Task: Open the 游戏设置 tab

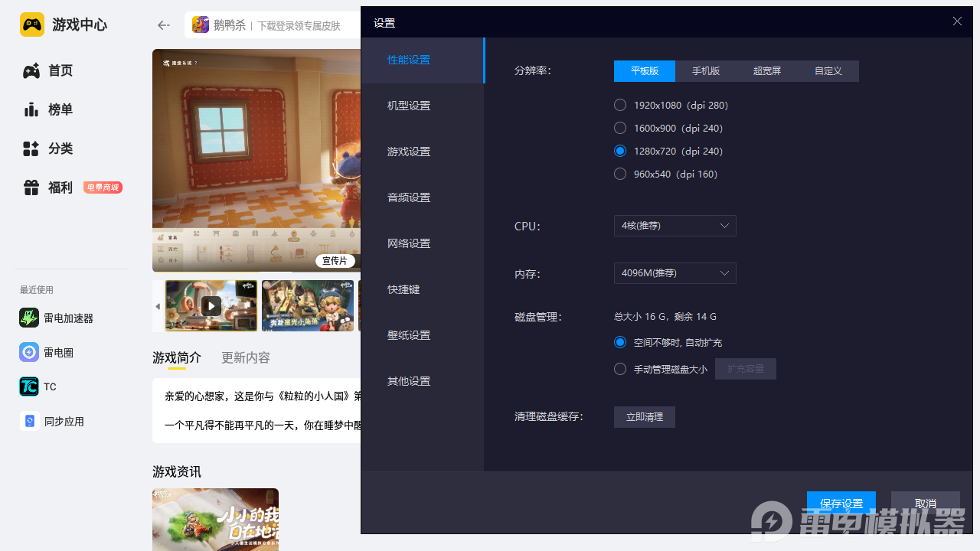Action: 423,152
